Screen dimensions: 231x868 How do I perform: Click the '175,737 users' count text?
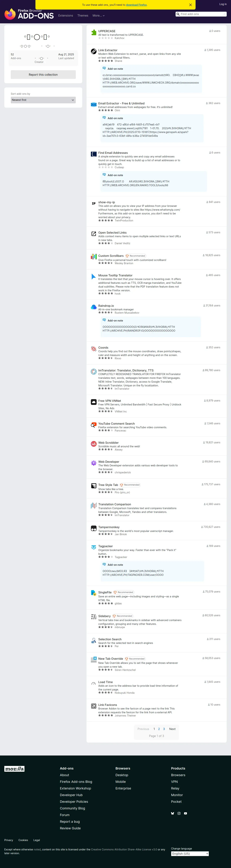(x=212, y=484)
